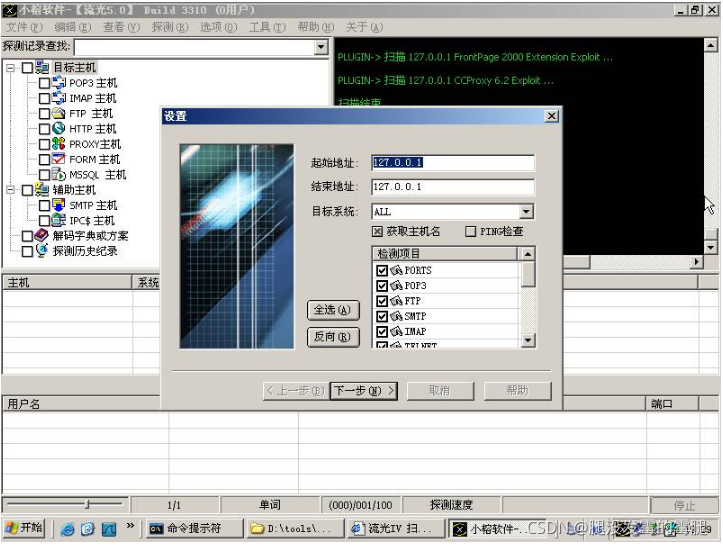This screenshot has width=723, height=545.
Task: Click 下一步(N) button
Action: pyautogui.click(x=364, y=391)
